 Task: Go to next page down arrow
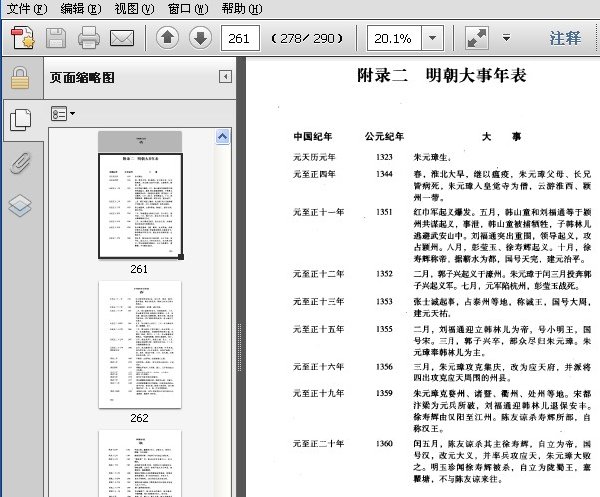[x=200, y=38]
